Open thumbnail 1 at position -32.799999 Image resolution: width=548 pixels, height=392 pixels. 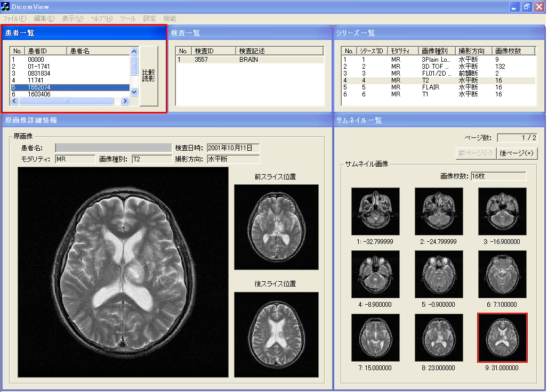375,211
